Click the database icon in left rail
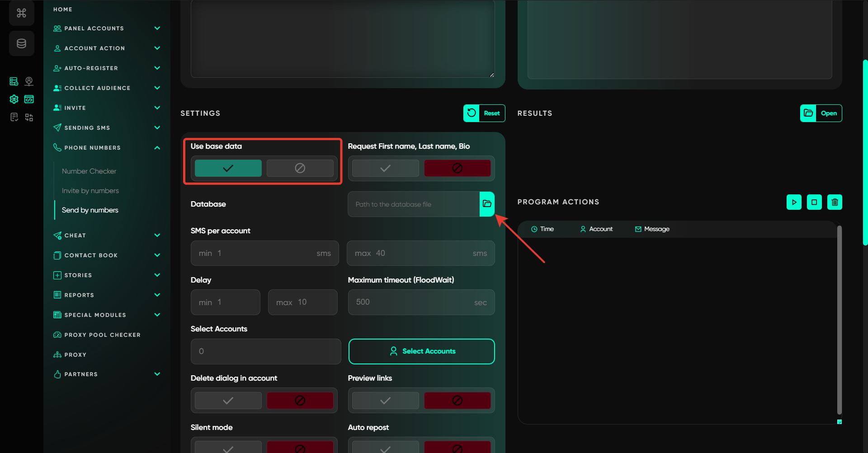 [x=22, y=43]
